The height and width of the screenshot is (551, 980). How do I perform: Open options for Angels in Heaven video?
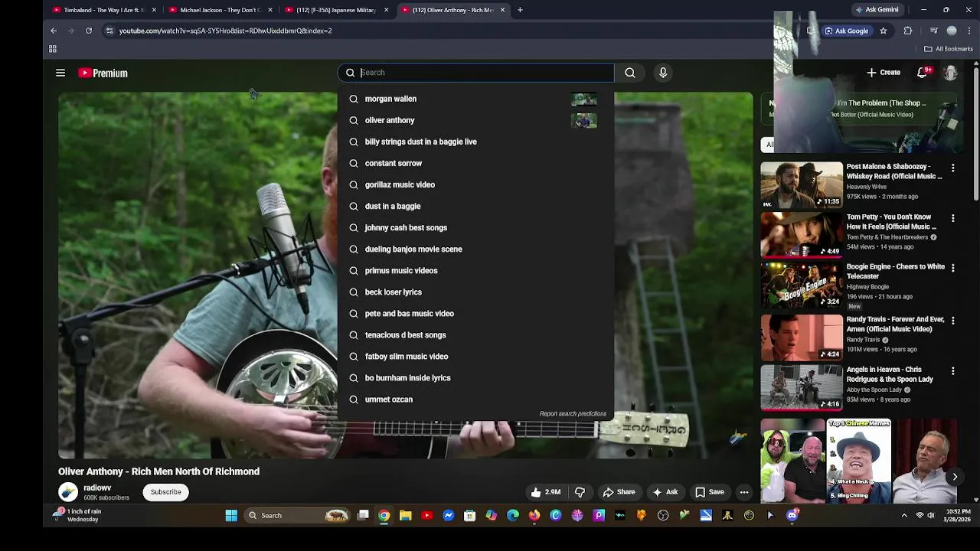(x=952, y=370)
